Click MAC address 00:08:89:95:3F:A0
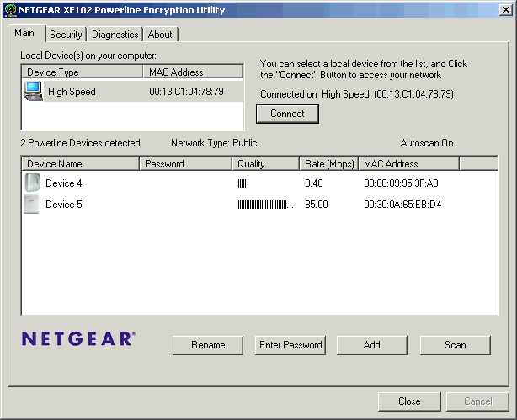Screen dimensions: 517x420 coord(401,183)
